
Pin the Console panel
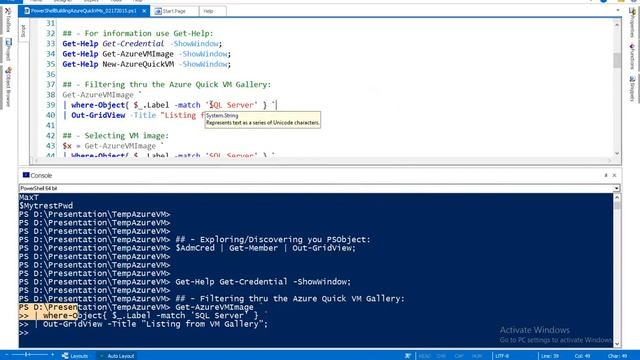(x=606, y=175)
